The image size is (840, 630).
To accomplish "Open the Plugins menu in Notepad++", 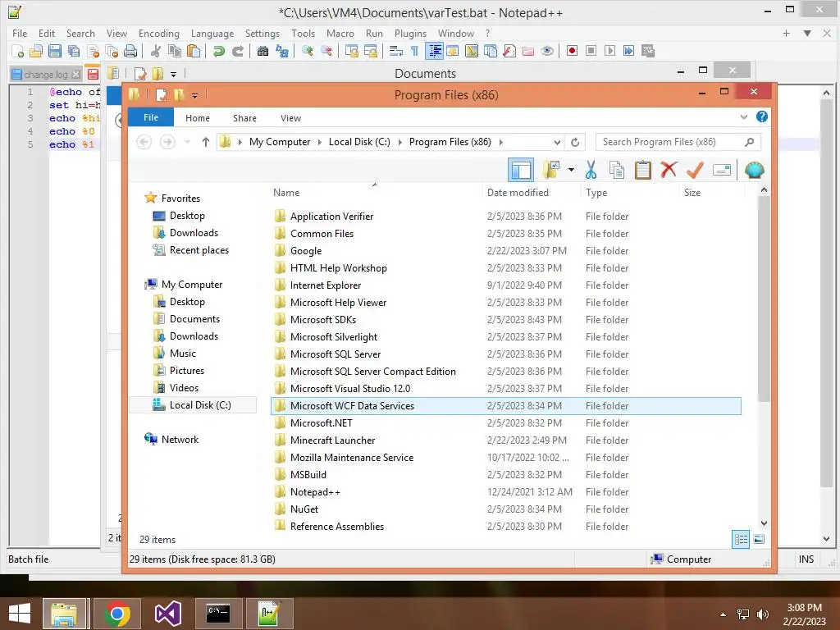I will pyautogui.click(x=410, y=33).
